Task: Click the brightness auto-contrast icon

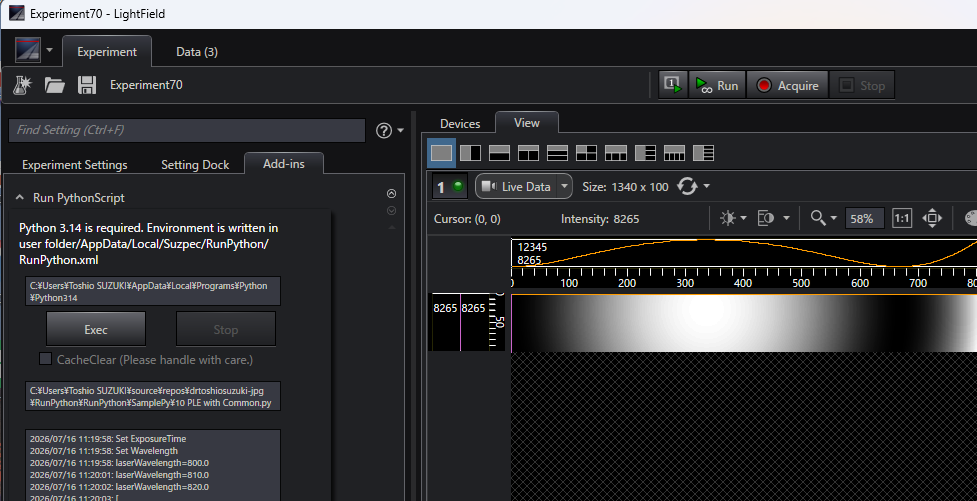Action: [728, 218]
